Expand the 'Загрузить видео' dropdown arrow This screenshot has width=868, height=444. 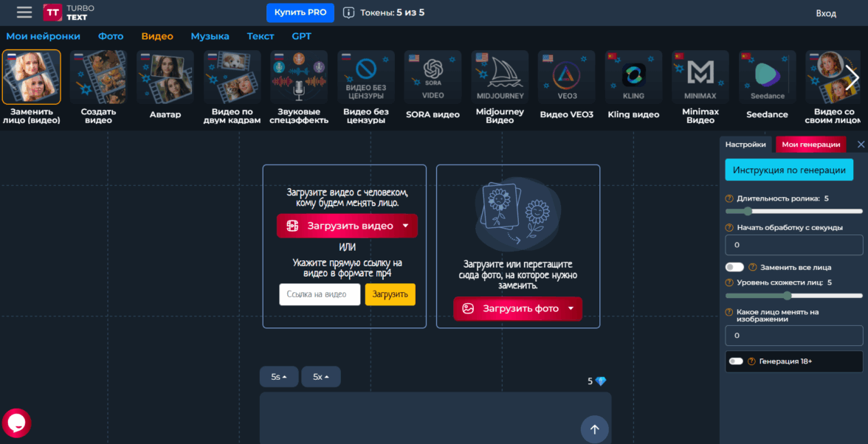405,226
